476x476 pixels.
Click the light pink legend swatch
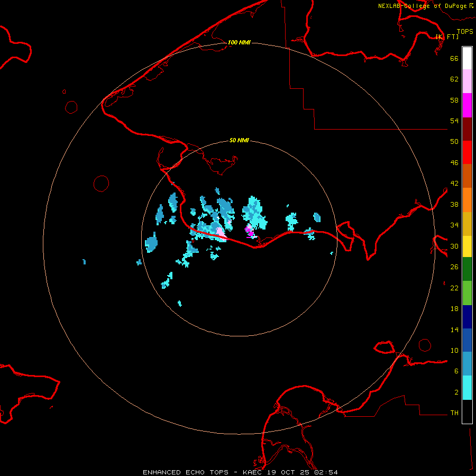467,81
